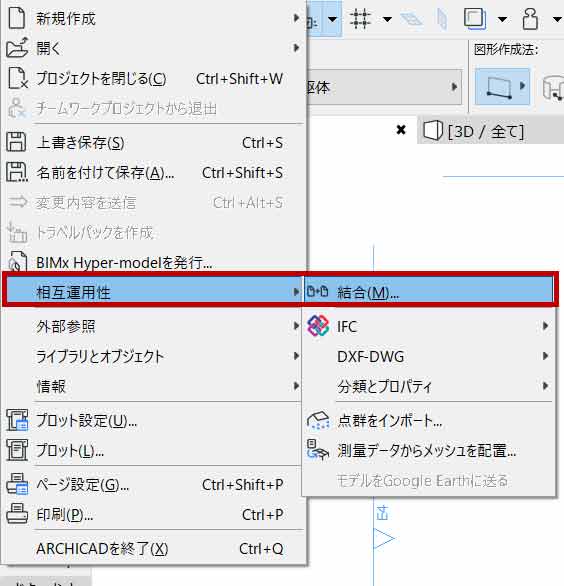The width and height of the screenshot is (564, 586).
Task: Open the grid snap dropdown arrow
Action: click(x=387, y=19)
